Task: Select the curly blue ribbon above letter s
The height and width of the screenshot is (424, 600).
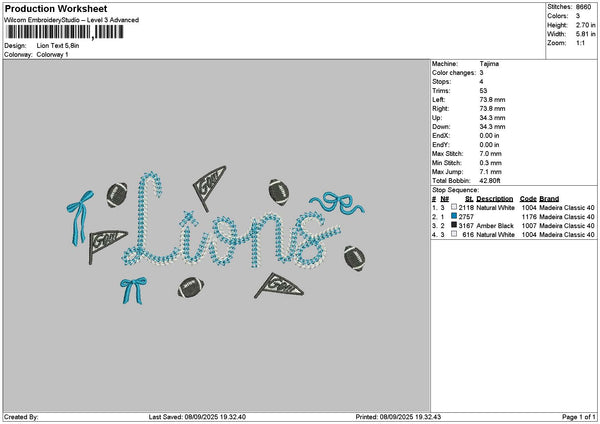Action: point(337,203)
